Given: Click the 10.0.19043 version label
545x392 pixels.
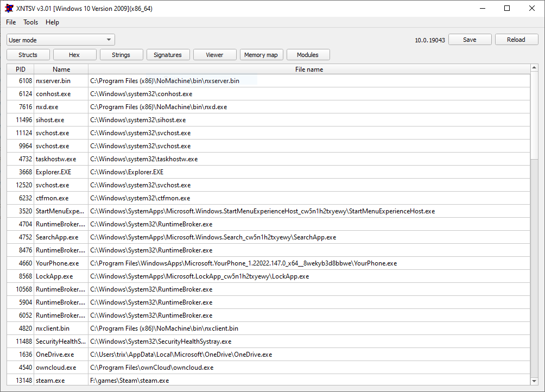Looking at the screenshot, I should tap(430, 40).
